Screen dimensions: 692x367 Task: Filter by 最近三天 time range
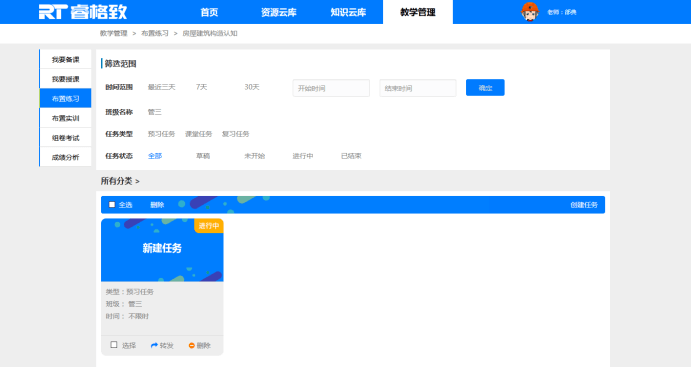[162, 87]
